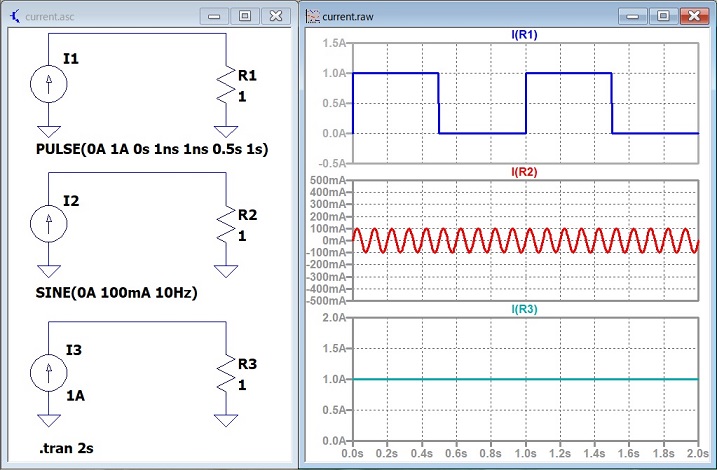Screen dimensions: 717x470
Task: Click the I2 current source symbol
Action: tap(48, 224)
